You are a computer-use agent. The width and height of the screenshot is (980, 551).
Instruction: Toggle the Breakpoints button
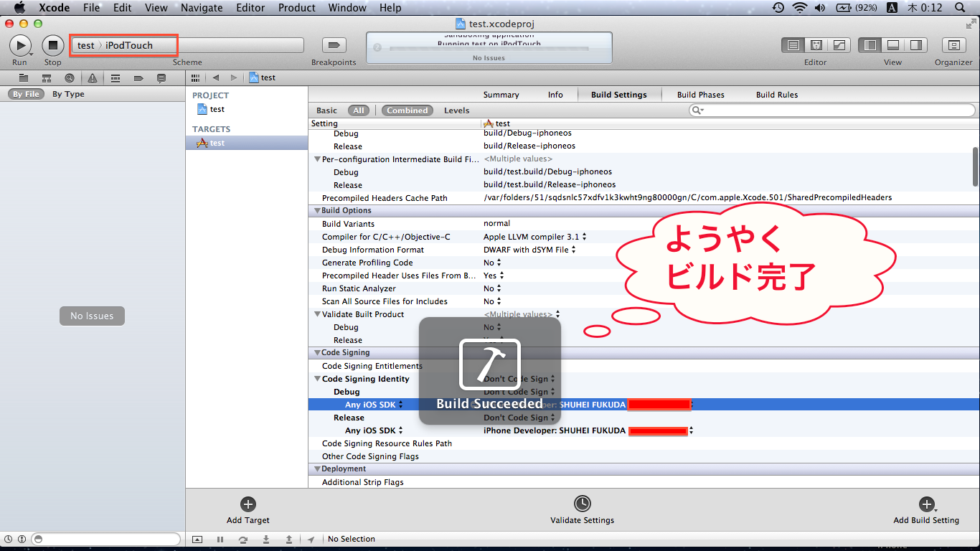[333, 45]
